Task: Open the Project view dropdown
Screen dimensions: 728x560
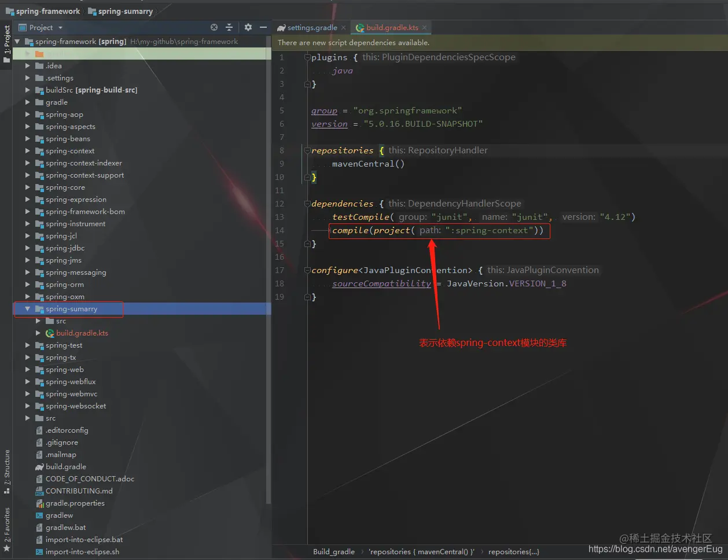Action: [60, 28]
